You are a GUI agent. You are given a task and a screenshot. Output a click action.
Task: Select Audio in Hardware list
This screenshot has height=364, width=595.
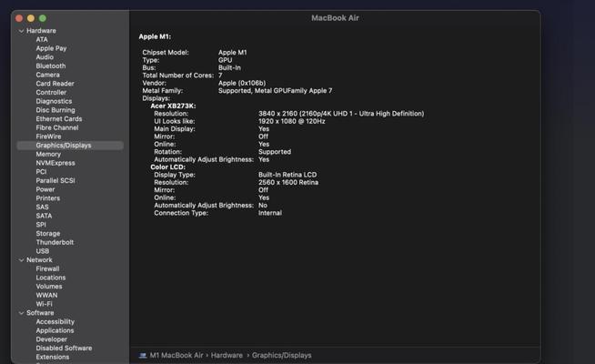(45, 57)
